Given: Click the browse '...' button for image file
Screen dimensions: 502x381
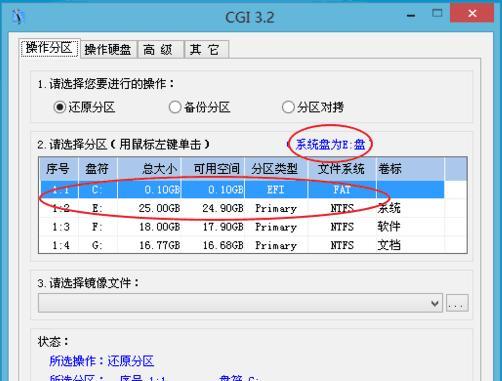Looking at the screenshot, I should pyautogui.click(x=457, y=303).
